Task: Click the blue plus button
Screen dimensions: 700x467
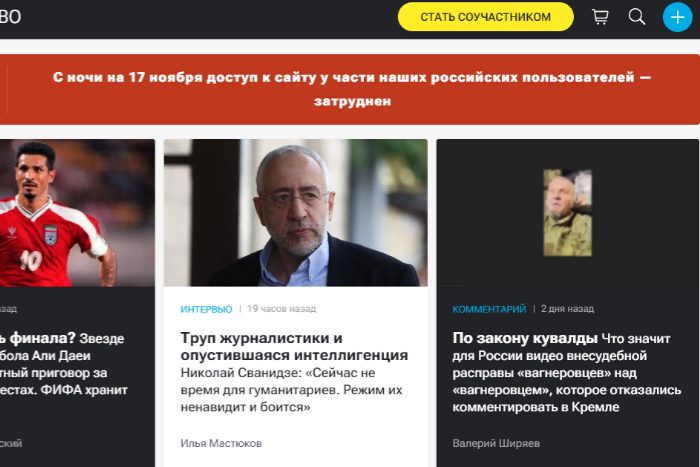Action: click(x=677, y=17)
